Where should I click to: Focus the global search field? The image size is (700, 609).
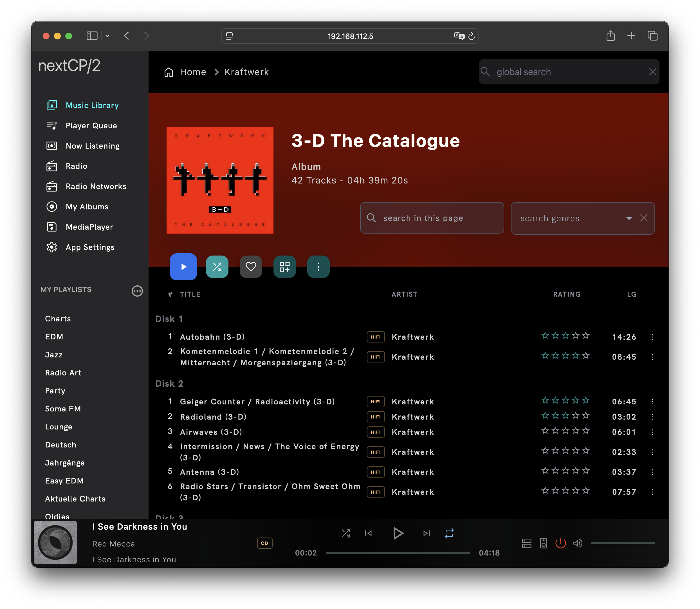tap(569, 72)
